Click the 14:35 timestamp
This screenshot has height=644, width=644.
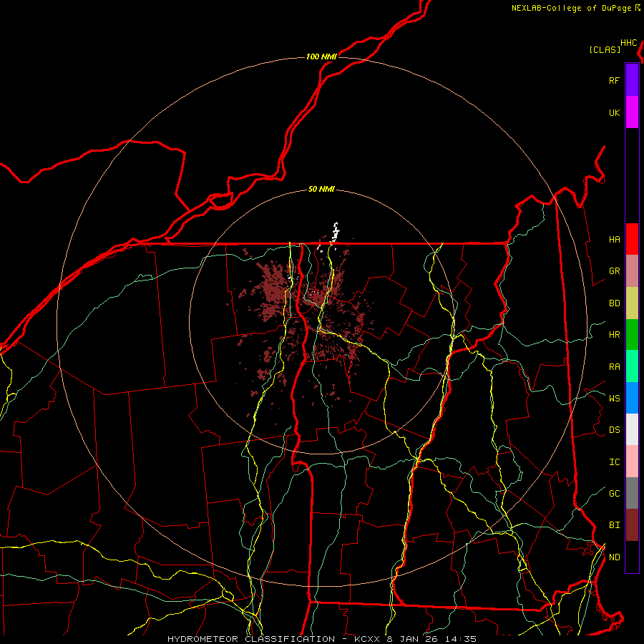click(461, 639)
